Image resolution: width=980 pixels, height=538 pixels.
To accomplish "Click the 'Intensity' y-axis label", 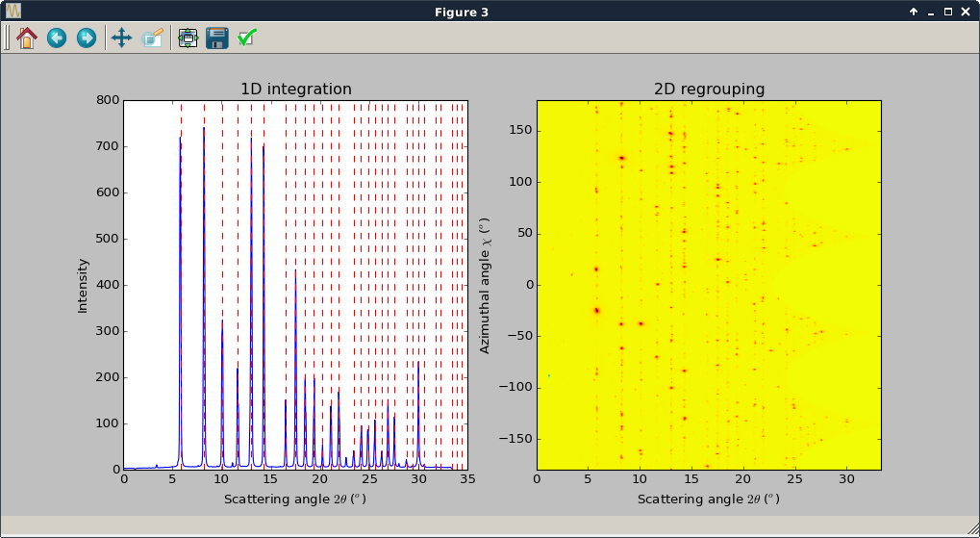I will 83,285.
